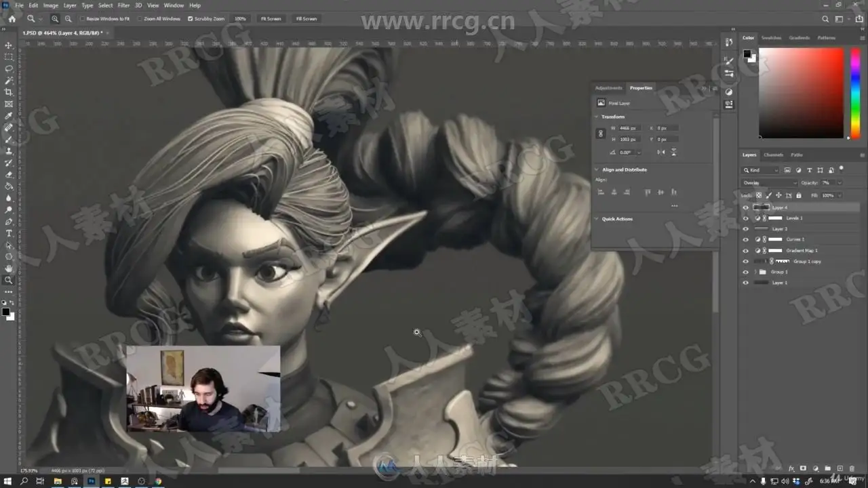The height and width of the screenshot is (488, 868).
Task: Show more align options ellipsis
Action: coord(674,206)
